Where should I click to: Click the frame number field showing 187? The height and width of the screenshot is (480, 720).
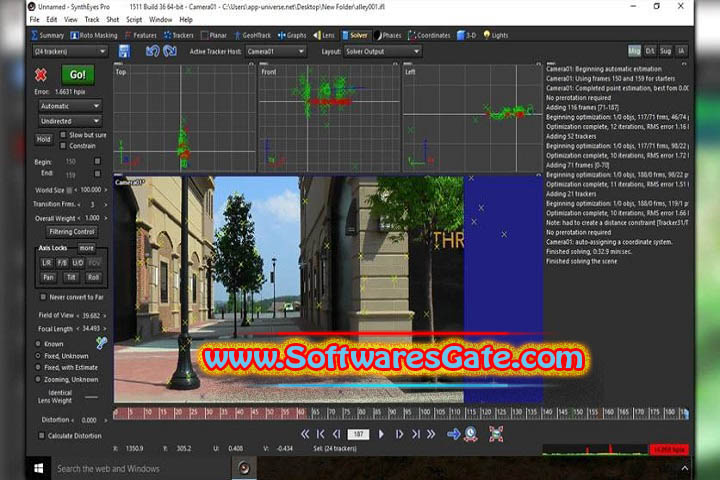tap(358, 434)
